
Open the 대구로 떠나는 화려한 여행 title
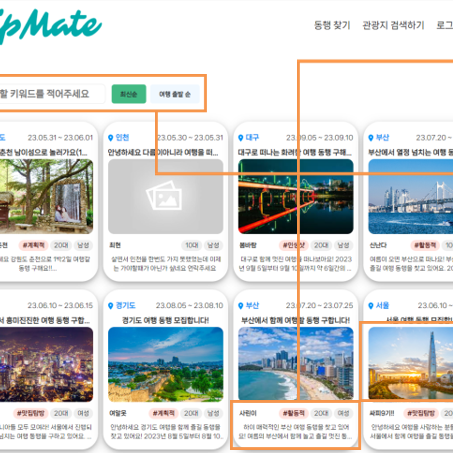point(295,152)
